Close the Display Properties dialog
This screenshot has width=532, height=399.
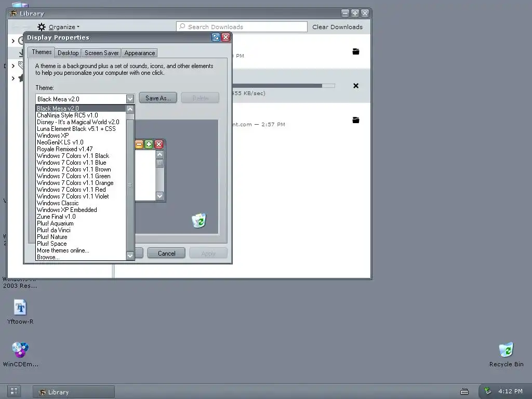tap(225, 37)
